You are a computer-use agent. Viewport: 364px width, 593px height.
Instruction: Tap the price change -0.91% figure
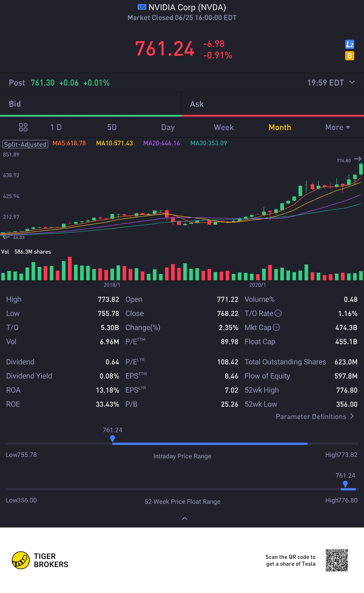(218, 55)
